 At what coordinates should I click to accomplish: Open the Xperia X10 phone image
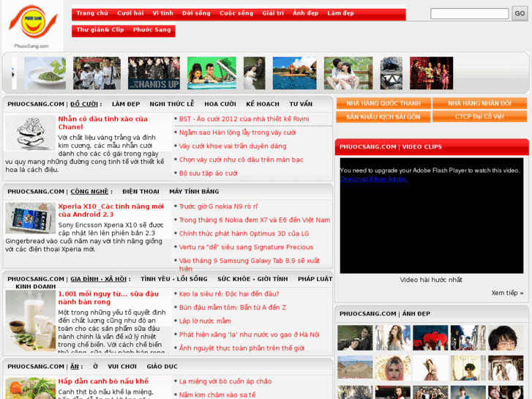pos(31,218)
